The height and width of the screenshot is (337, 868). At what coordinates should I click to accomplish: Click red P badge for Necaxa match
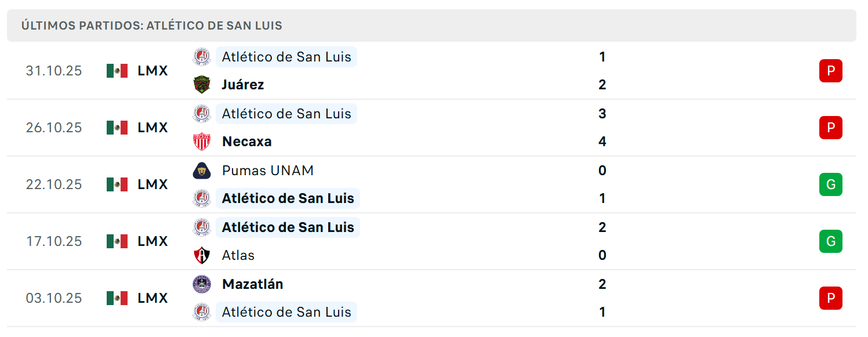click(x=830, y=128)
